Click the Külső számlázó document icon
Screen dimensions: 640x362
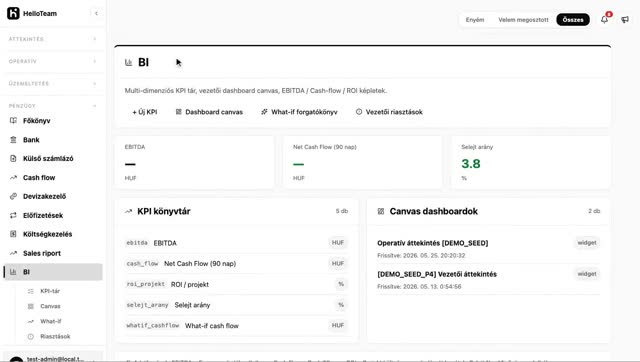(x=13, y=158)
